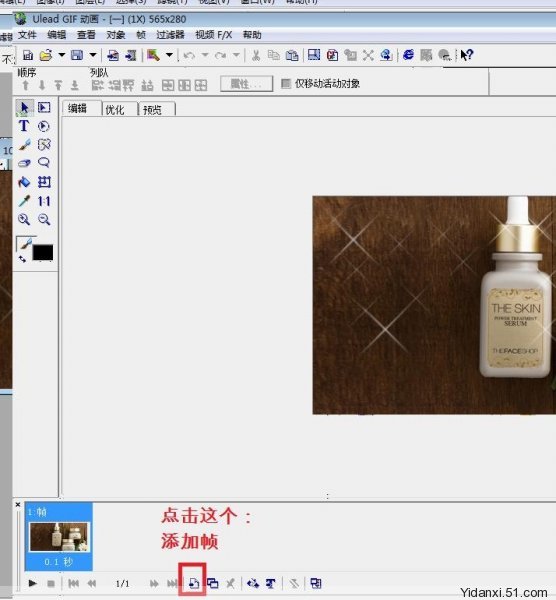Click the Tween frames icon
The image size is (556, 600).
coord(253,584)
